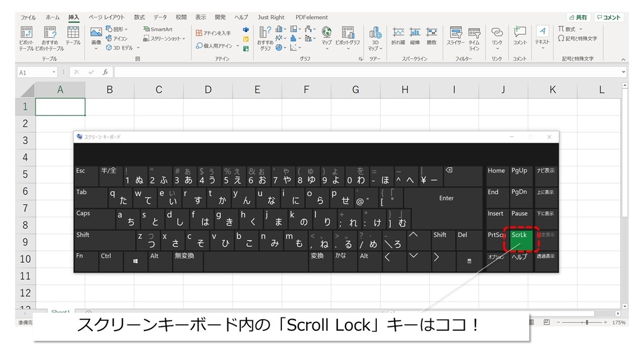Open the Name Box dropdown arrow
Viewport: 644px width, 362px height.
pyautogui.click(x=54, y=72)
